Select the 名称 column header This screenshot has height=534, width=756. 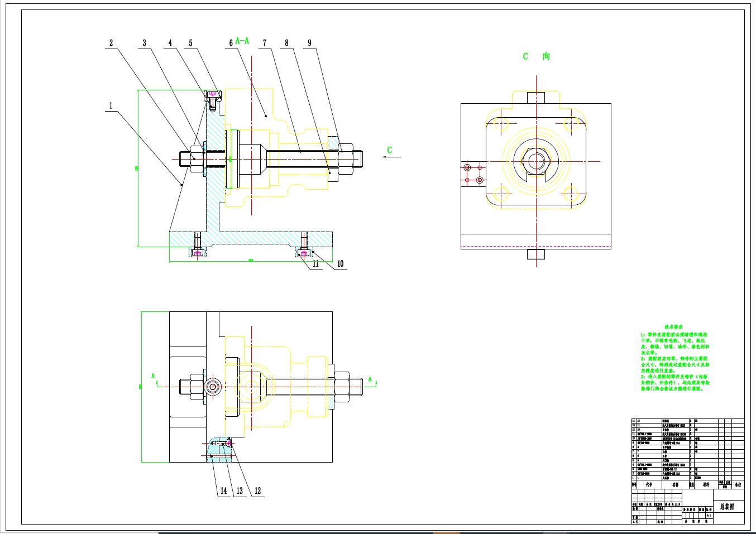pyautogui.click(x=676, y=485)
